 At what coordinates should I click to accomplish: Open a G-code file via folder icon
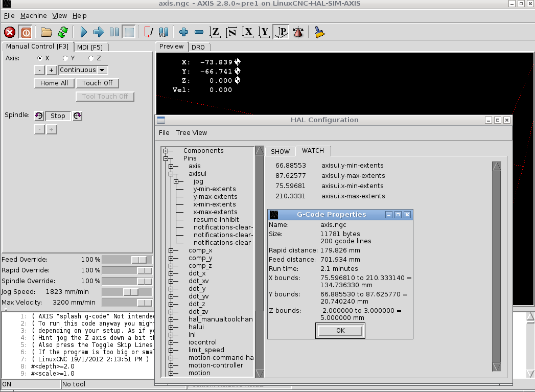(x=46, y=32)
